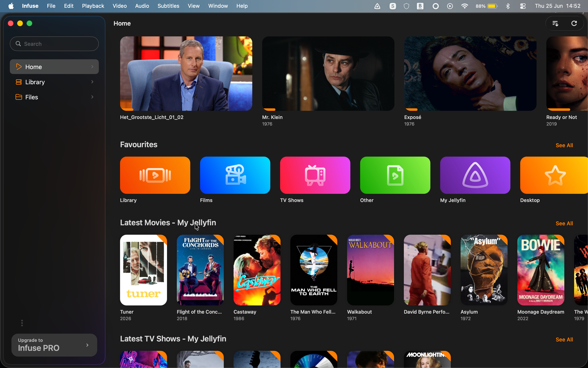Click the battery status icon
Image resolution: width=588 pixels, height=368 pixels.
[x=492, y=6]
